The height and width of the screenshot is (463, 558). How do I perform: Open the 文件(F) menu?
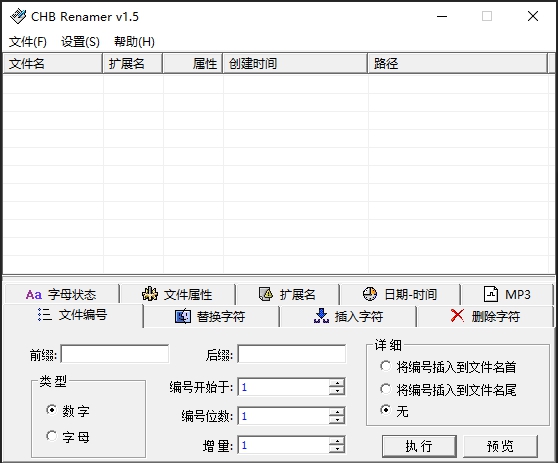(x=28, y=42)
